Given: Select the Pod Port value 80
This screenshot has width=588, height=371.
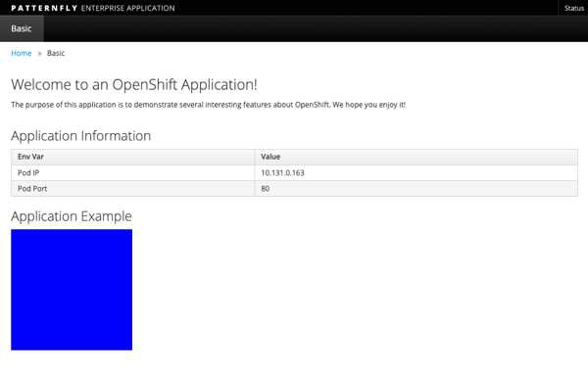Looking at the screenshot, I should tap(416, 189).
